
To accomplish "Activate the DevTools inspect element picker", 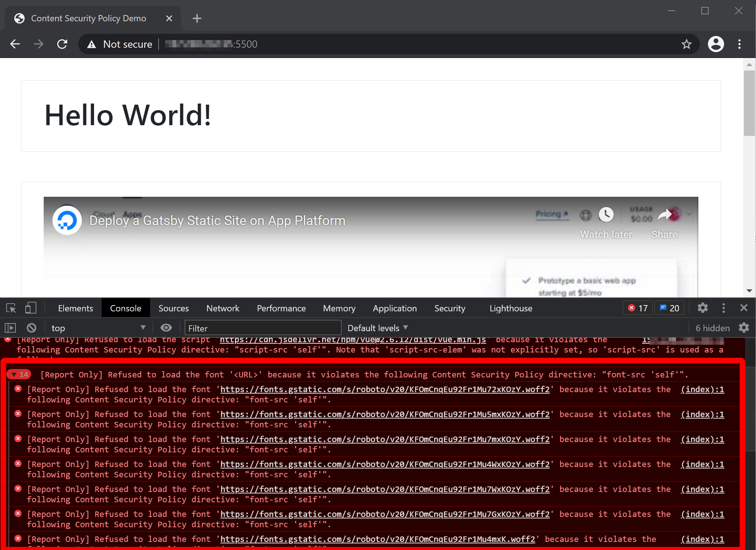I will 11,308.
